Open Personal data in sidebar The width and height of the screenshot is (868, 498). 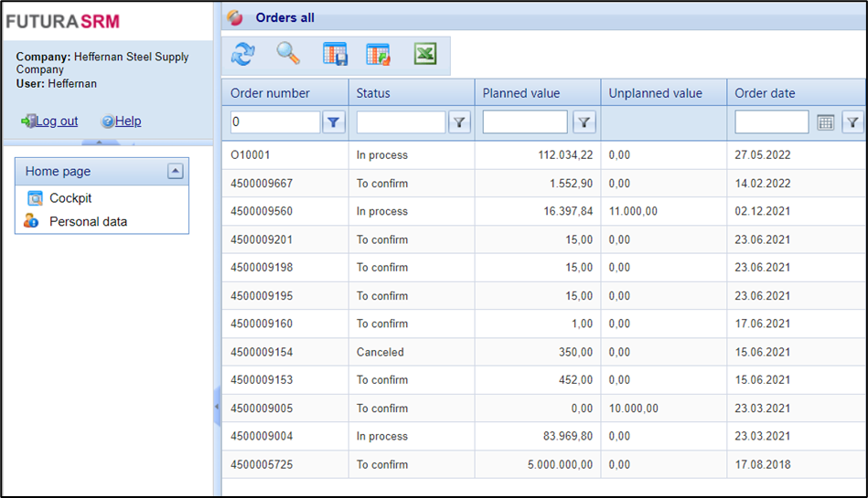(88, 222)
